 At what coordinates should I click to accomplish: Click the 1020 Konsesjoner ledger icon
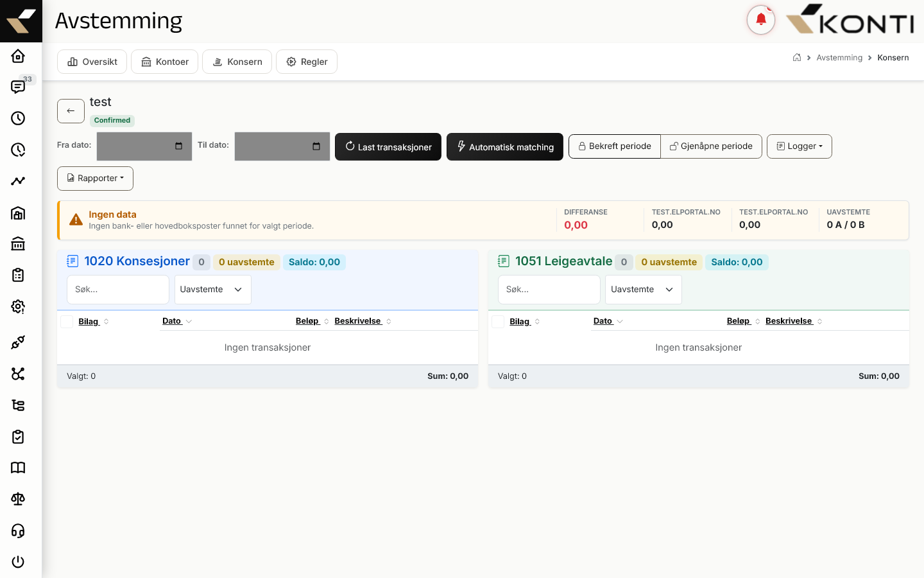(x=73, y=261)
